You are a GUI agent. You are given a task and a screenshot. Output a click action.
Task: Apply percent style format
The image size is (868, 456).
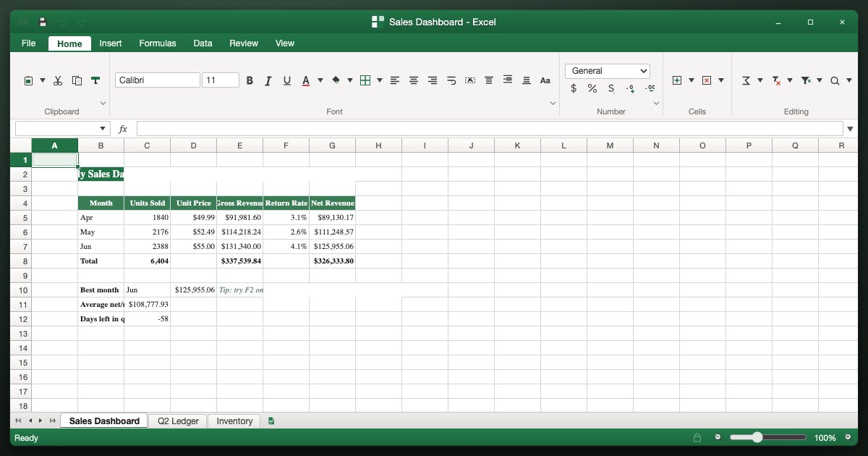tap(592, 88)
